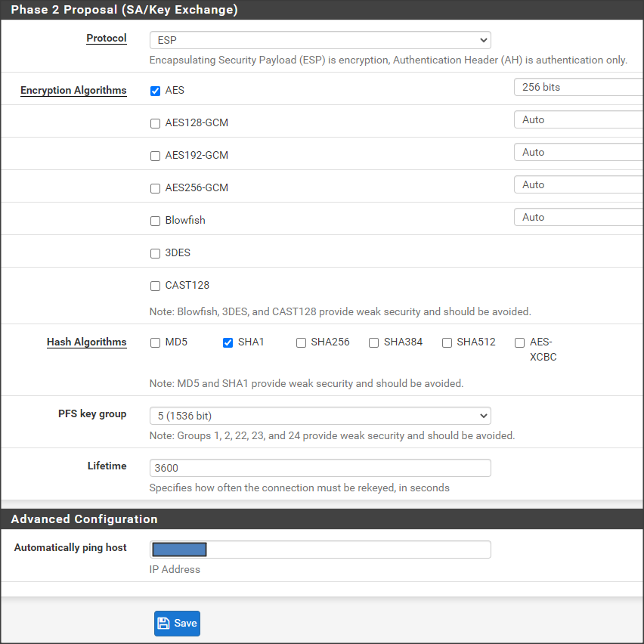Uncheck the AES encryption checkbox

click(x=155, y=91)
